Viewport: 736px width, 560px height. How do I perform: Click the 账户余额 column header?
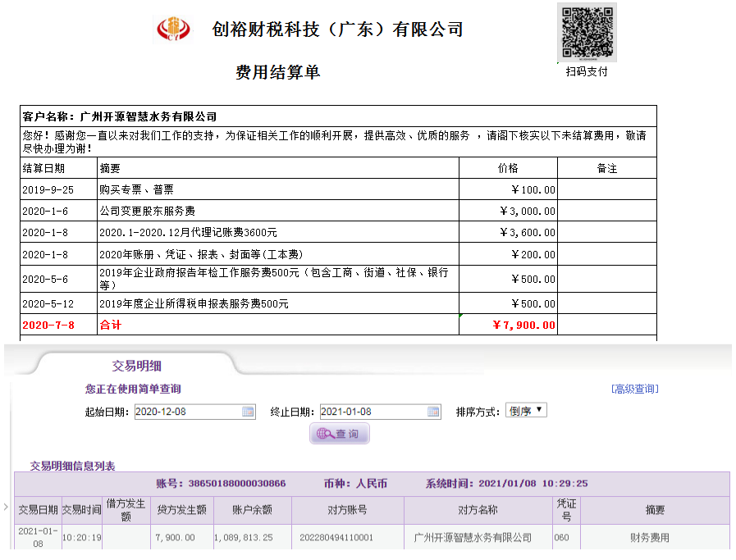252,510
